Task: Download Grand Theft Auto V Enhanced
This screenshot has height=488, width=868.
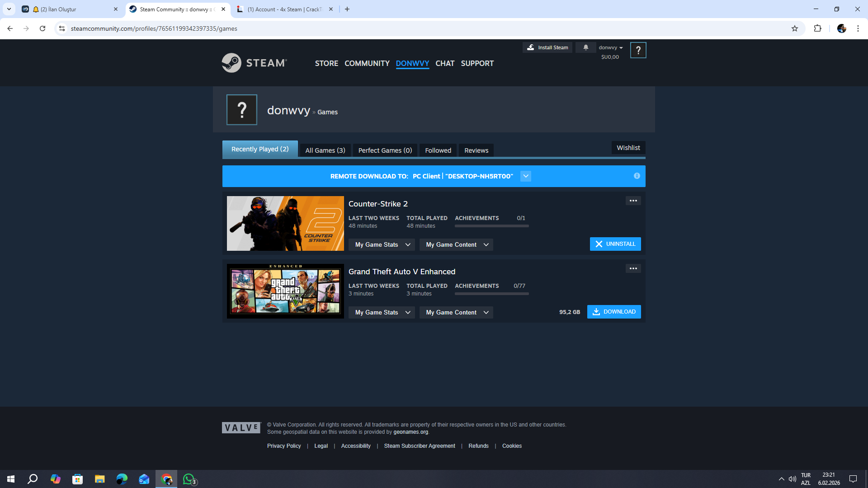Action: [614, 312]
